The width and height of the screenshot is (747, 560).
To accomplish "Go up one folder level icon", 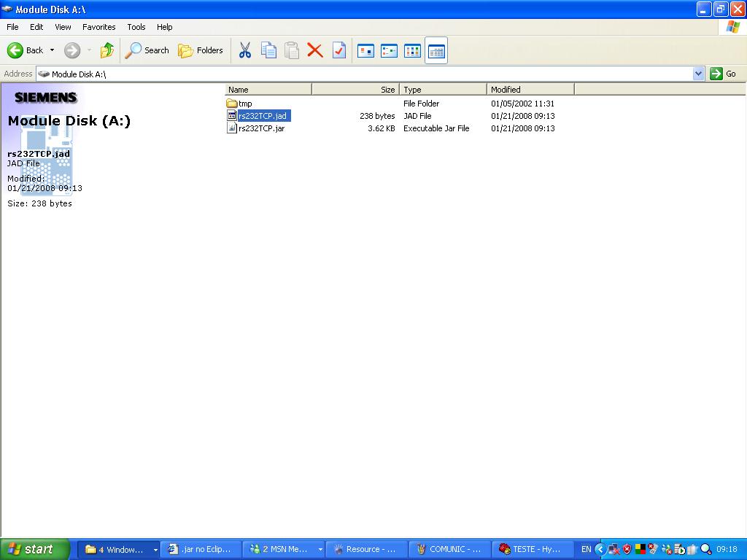I will coord(107,50).
